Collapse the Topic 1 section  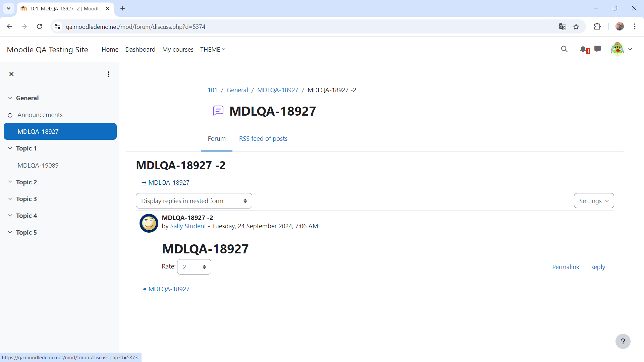pyautogui.click(x=10, y=148)
